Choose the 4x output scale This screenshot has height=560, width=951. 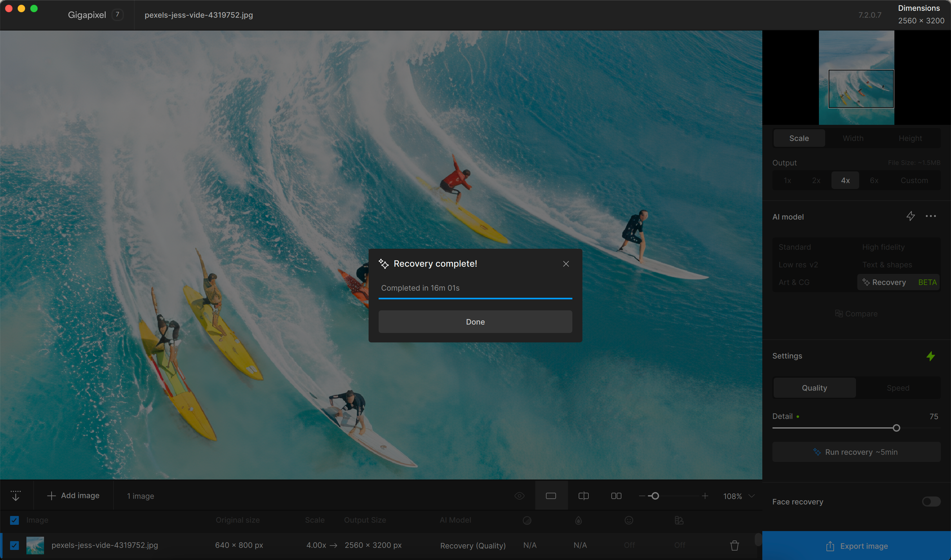(x=845, y=180)
